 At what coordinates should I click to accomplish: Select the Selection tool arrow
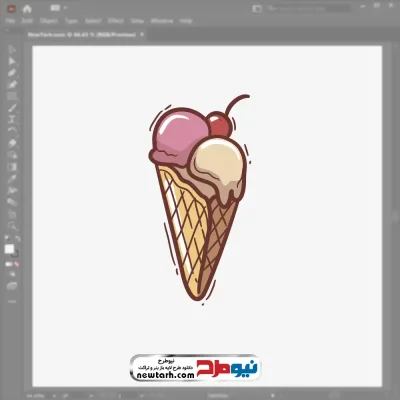click(x=12, y=49)
